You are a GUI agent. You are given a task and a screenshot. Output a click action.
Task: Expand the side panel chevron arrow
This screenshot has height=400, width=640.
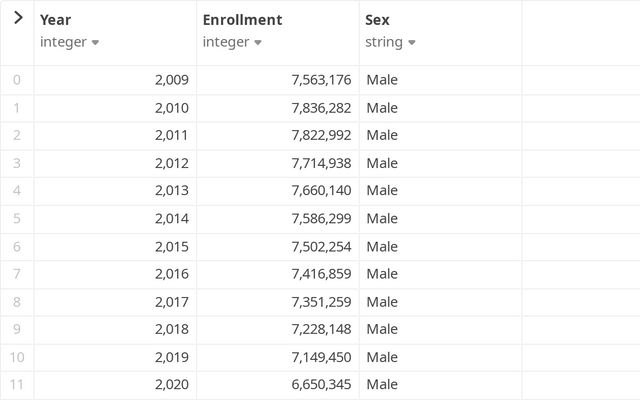(x=18, y=18)
